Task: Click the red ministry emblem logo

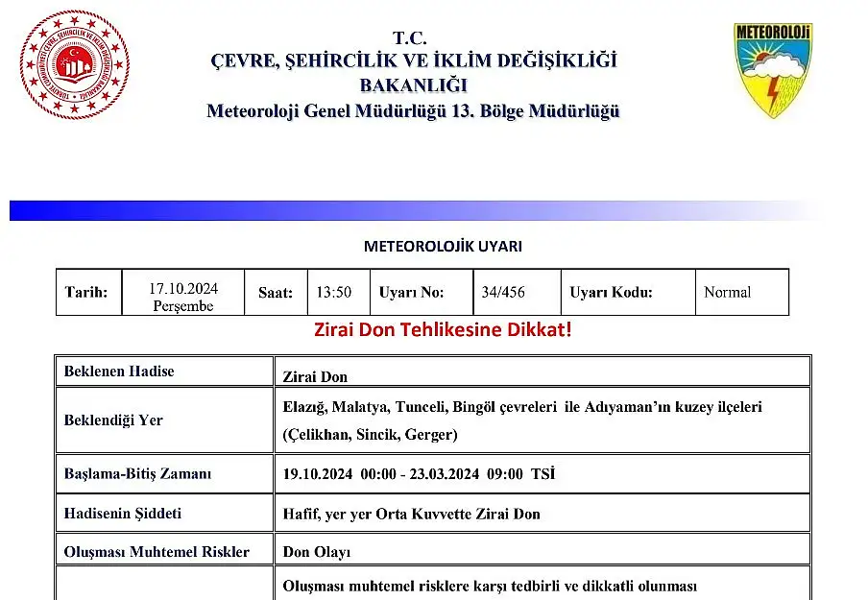Action: [x=75, y=64]
